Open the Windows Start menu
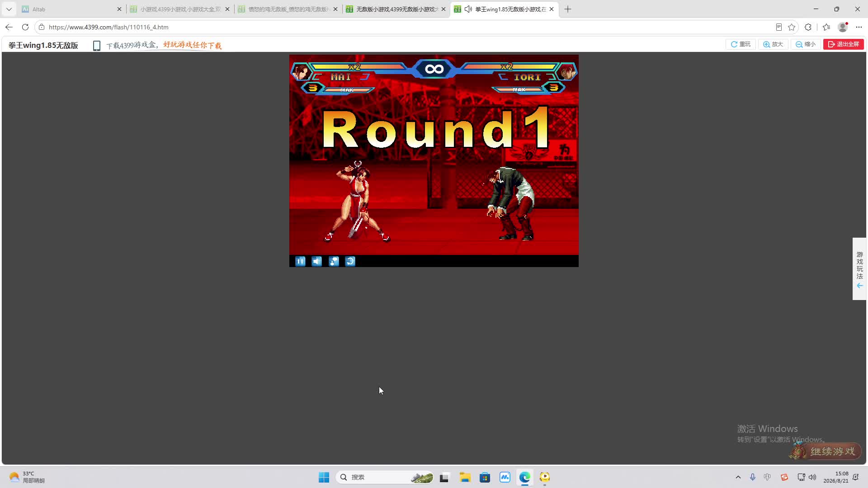The image size is (868, 488). pos(324,477)
